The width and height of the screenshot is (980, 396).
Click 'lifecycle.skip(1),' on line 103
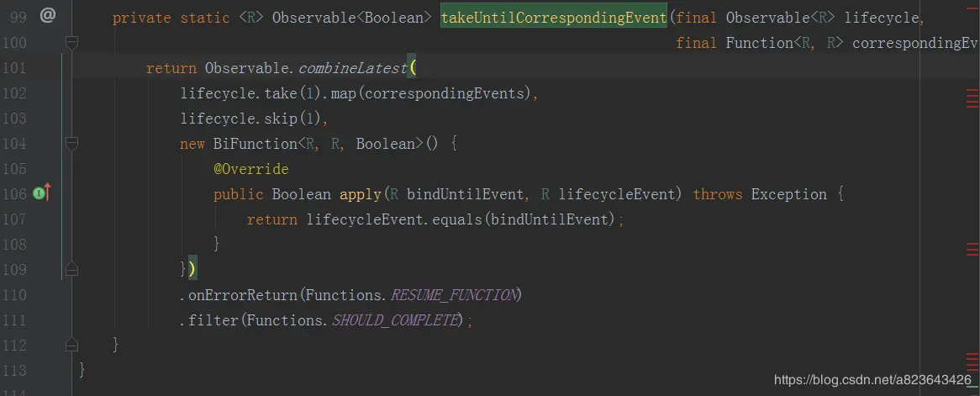tap(255, 119)
